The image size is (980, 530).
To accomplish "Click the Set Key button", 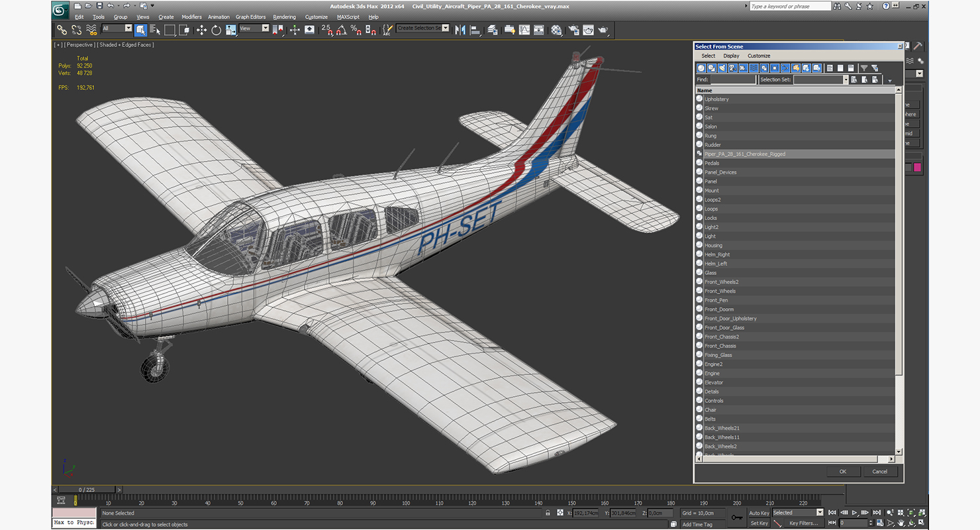I will point(759,523).
